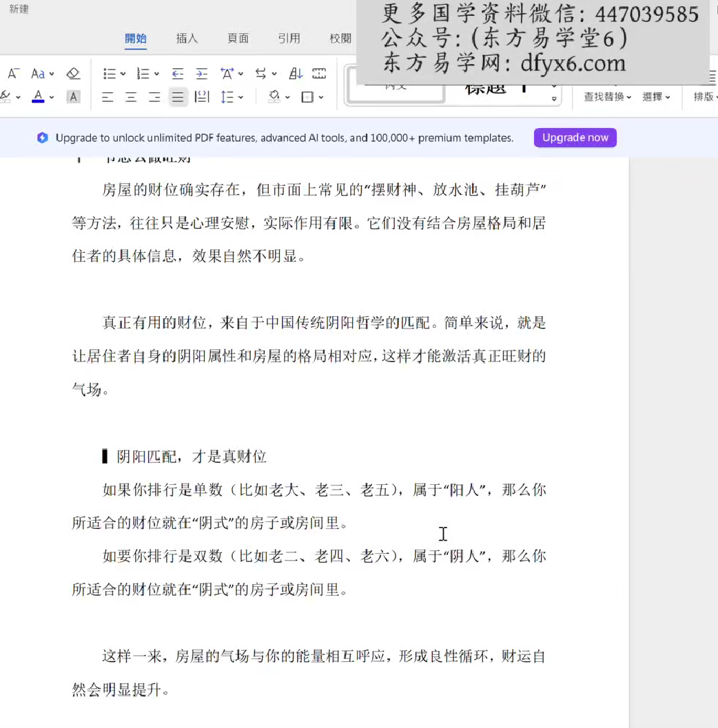
Task: Center-align the paragraph text
Action: (x=131, y=97)
